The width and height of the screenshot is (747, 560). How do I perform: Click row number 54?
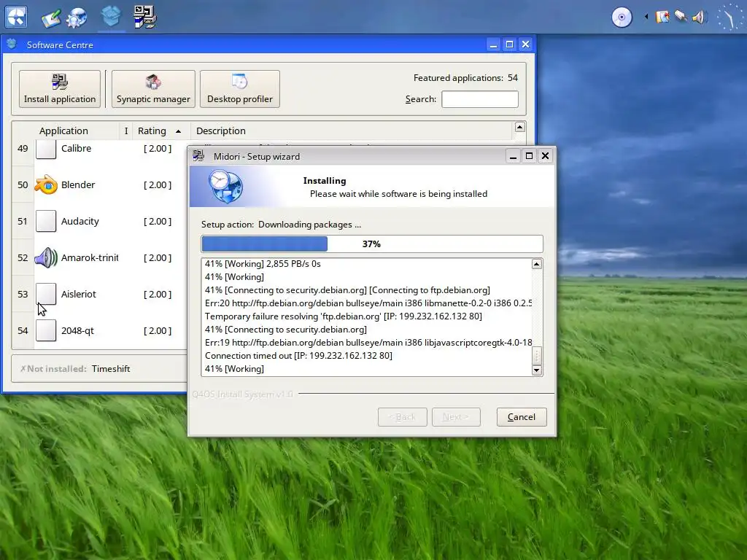pos(23,330)
